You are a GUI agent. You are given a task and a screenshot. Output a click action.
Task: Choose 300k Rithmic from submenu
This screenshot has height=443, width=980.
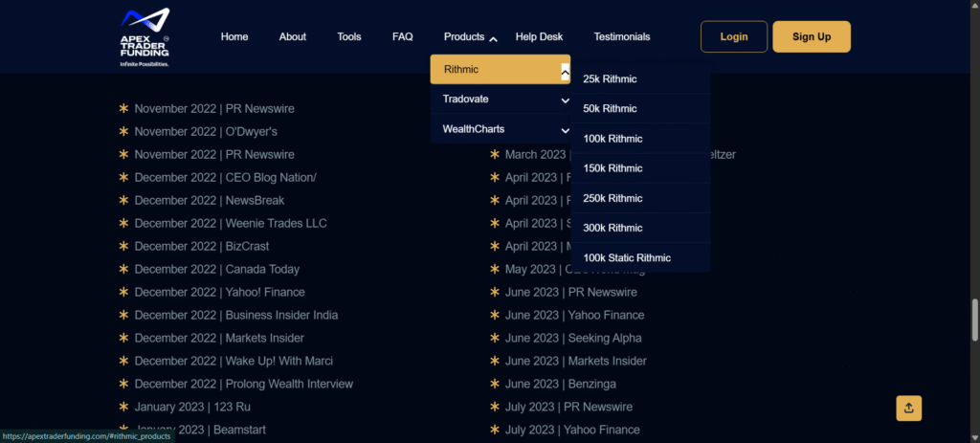tap(640, 228)
